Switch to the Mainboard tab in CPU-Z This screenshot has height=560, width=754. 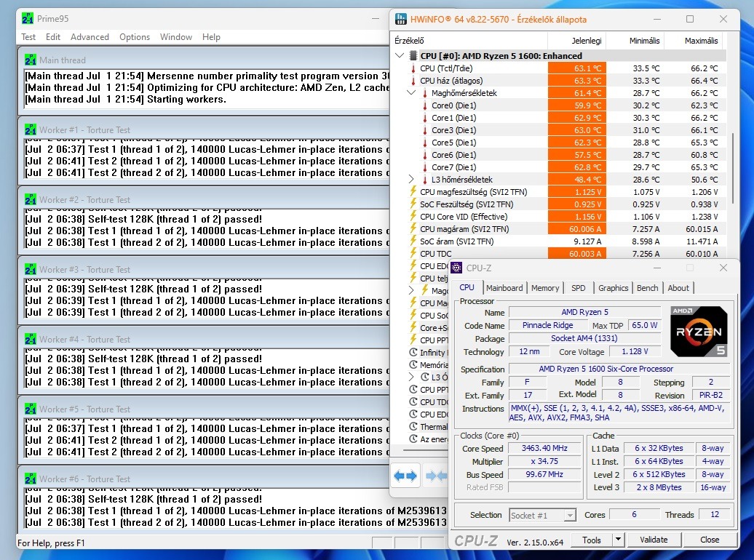coord(504,288)
